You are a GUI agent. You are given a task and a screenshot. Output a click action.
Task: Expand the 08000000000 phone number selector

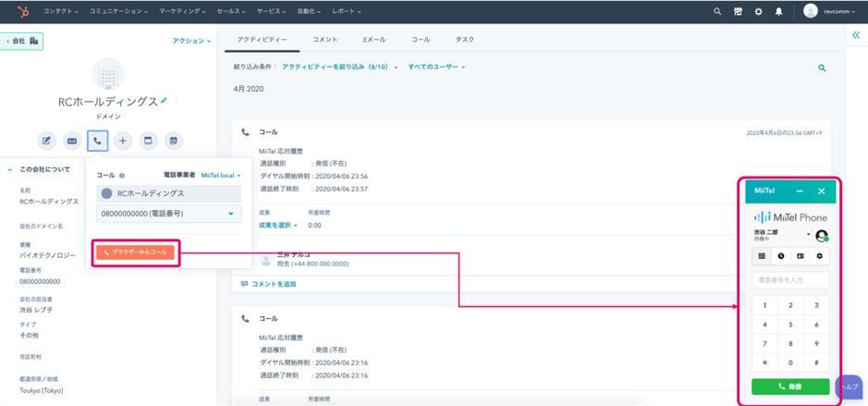169,214
